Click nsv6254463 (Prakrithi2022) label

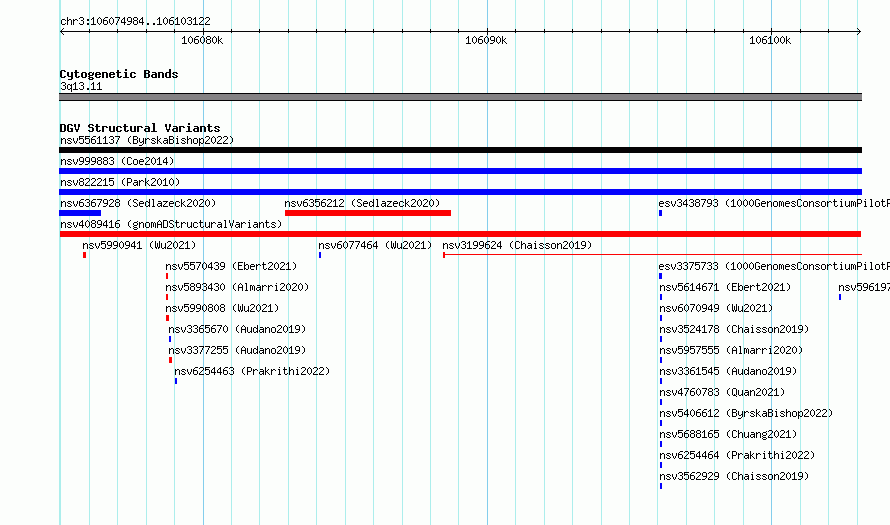coord(252,371)
